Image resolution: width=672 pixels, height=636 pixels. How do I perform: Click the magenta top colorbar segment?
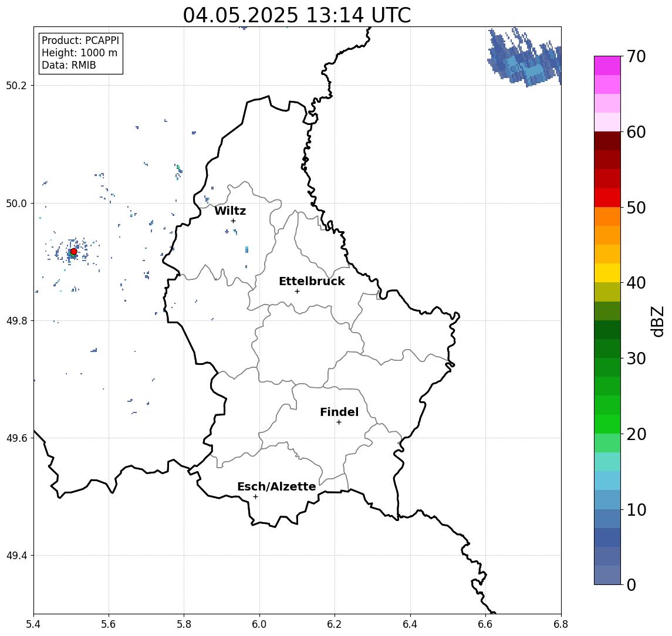[607, 66]
